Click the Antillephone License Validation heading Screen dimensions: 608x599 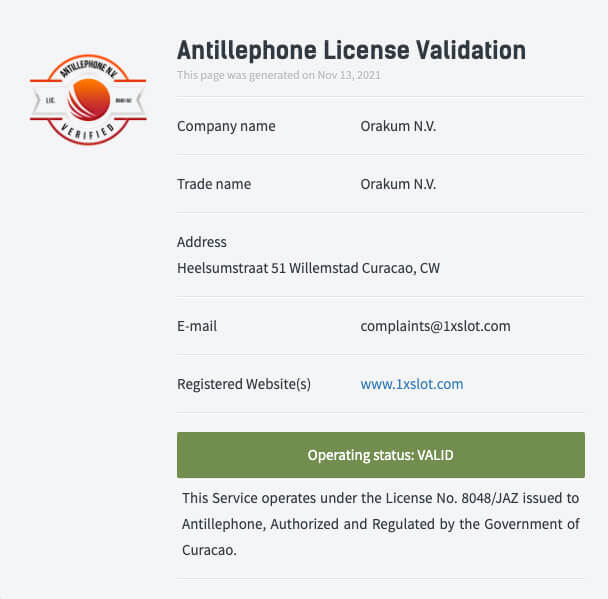[x=351, y=50]
